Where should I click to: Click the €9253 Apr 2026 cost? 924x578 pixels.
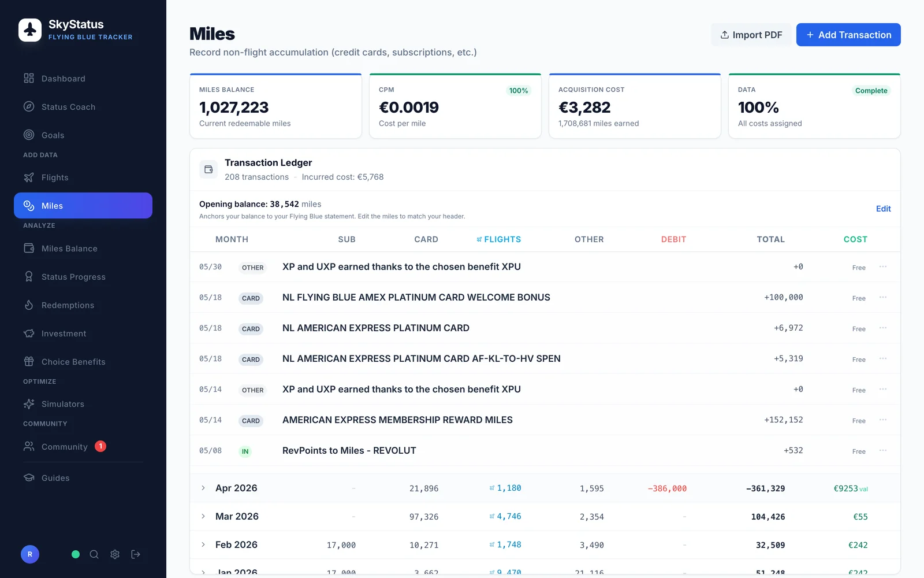tap(851, 488)
